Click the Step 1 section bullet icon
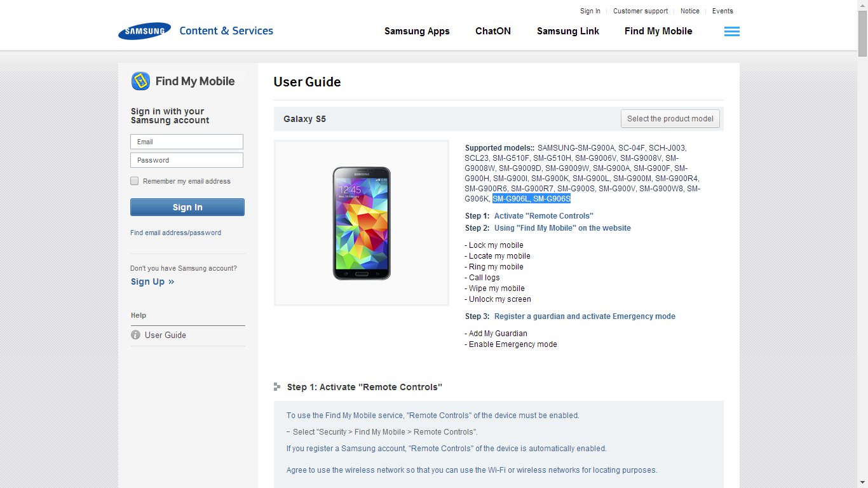 pyautogui.click(x=277, y=386)
